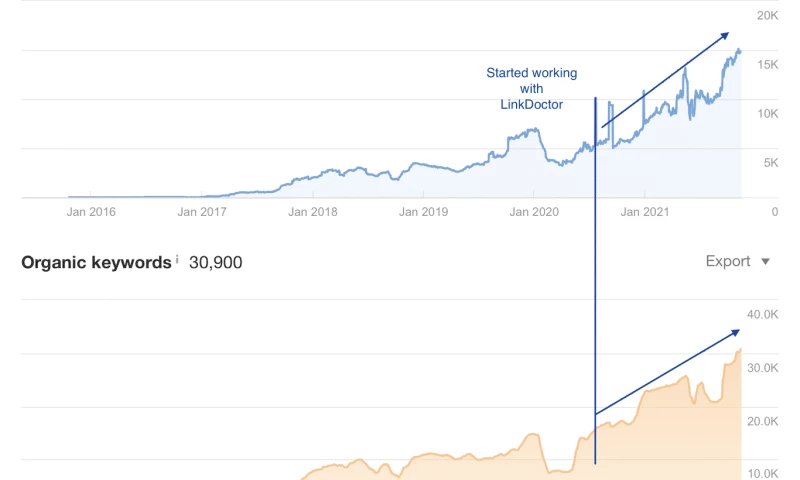Click the 5K y-axis label
Screen dimensions: 800x480
tap(771, 163)
